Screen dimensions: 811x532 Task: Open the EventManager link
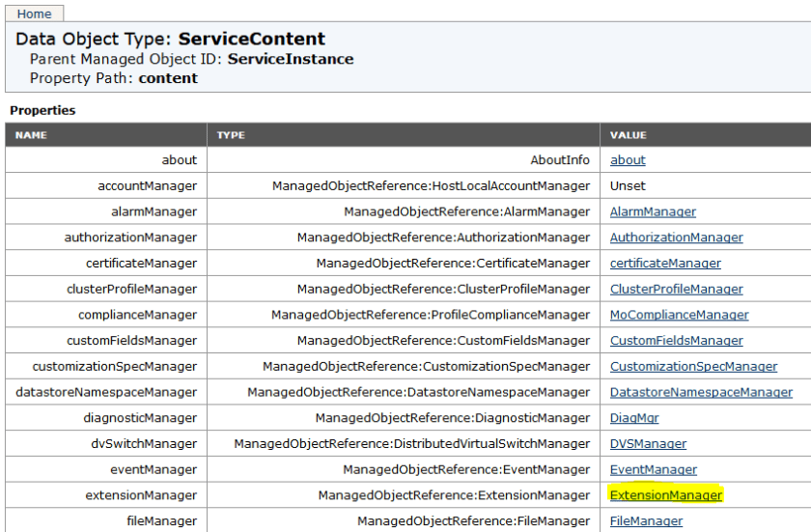653,469
